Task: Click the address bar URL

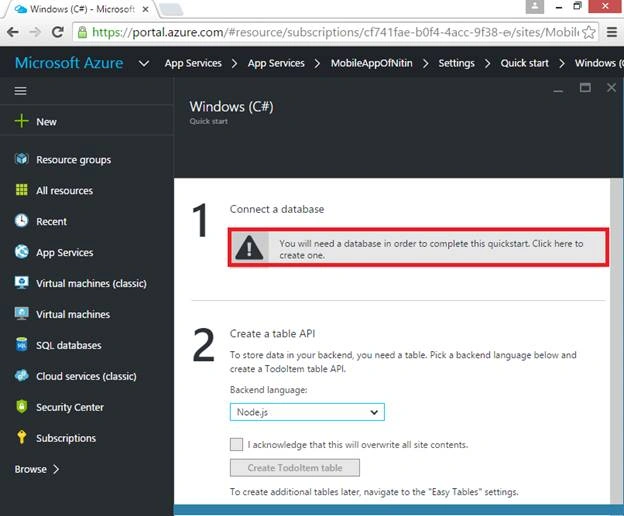Action: coord(335,32)
